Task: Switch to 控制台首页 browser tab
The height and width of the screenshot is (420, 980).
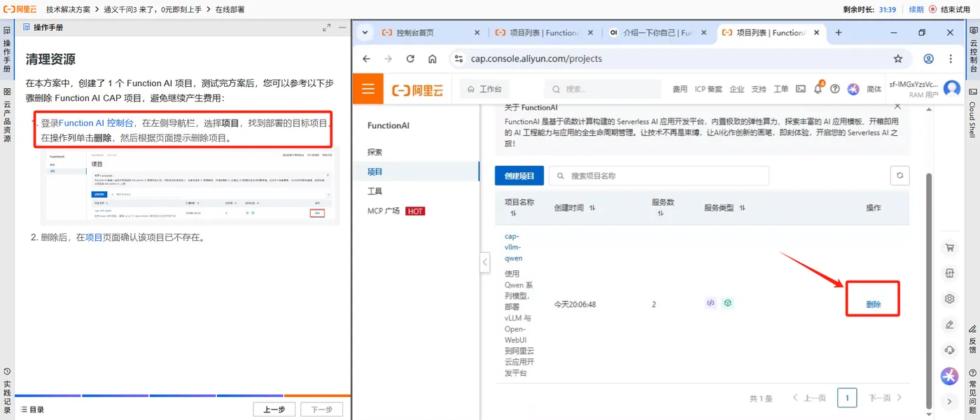Action: click(432, 33)
